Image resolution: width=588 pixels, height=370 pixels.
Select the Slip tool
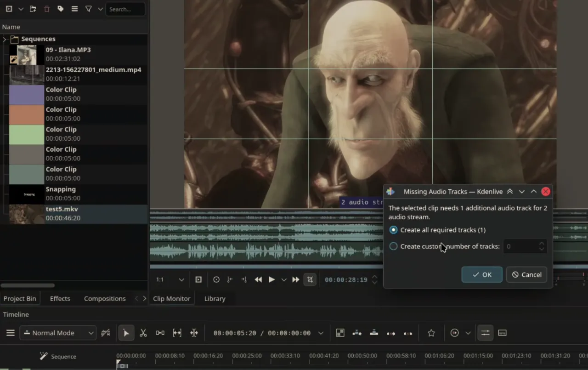tap(177, 333)
